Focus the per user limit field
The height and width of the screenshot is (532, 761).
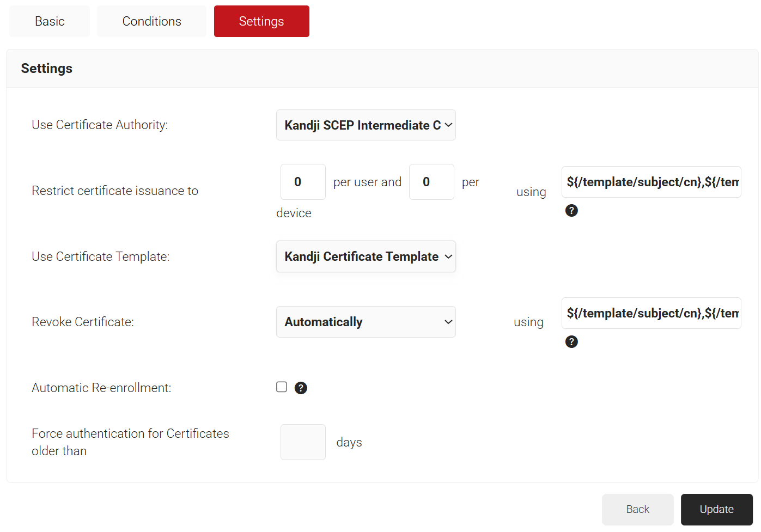coord(303,182)
